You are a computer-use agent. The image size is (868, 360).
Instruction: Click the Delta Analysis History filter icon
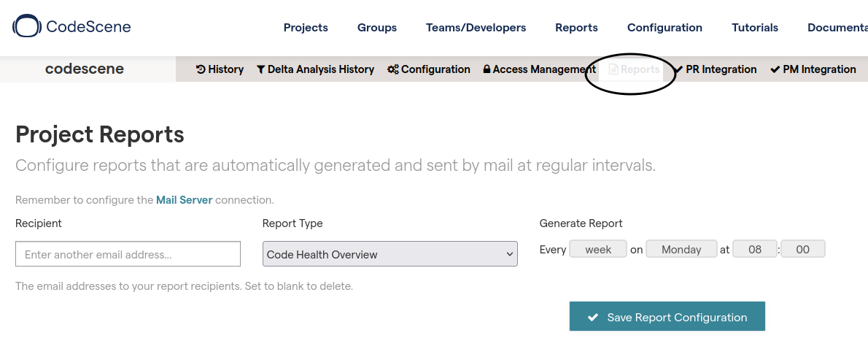pos(260,69)
